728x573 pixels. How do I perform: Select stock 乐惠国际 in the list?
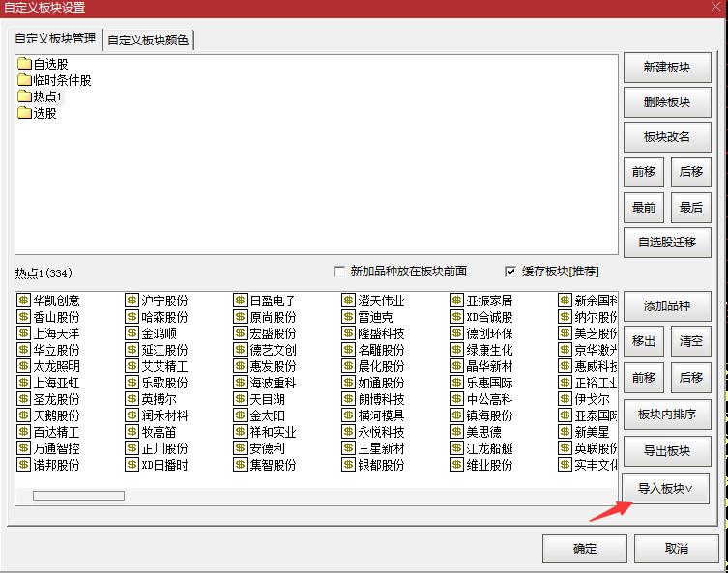coord(490,383)
